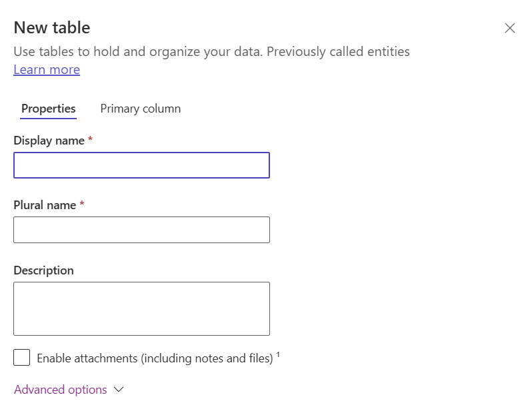
Task: Click the New table heading
Action: click(52, 27)
